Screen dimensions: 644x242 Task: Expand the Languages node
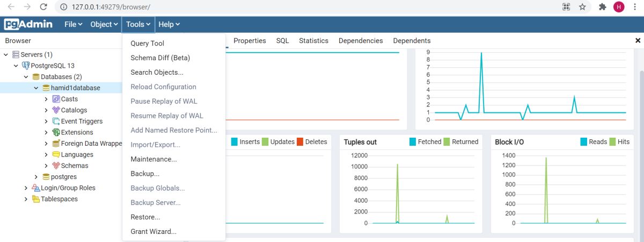point(46,154)
